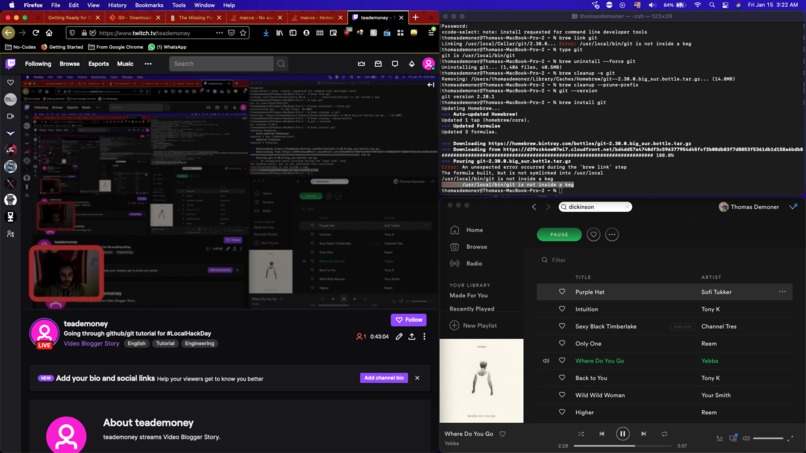Go to the Browse tab on Twitch
806x453 pixels.
(69, 64)
